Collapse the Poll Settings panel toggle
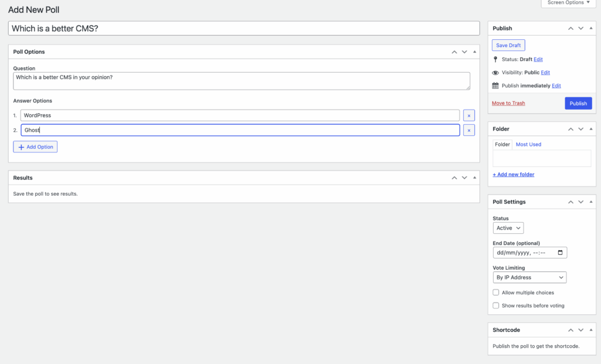 tap(590, 202)
